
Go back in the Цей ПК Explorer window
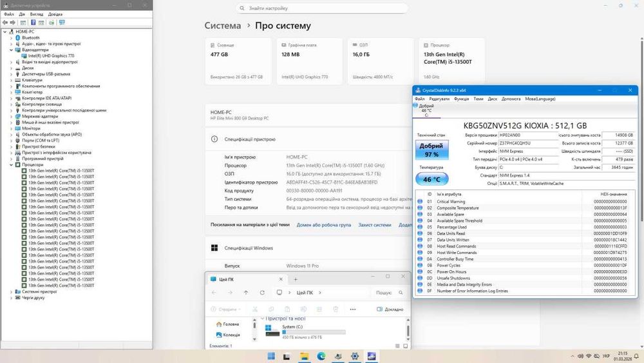click(214, 293)
